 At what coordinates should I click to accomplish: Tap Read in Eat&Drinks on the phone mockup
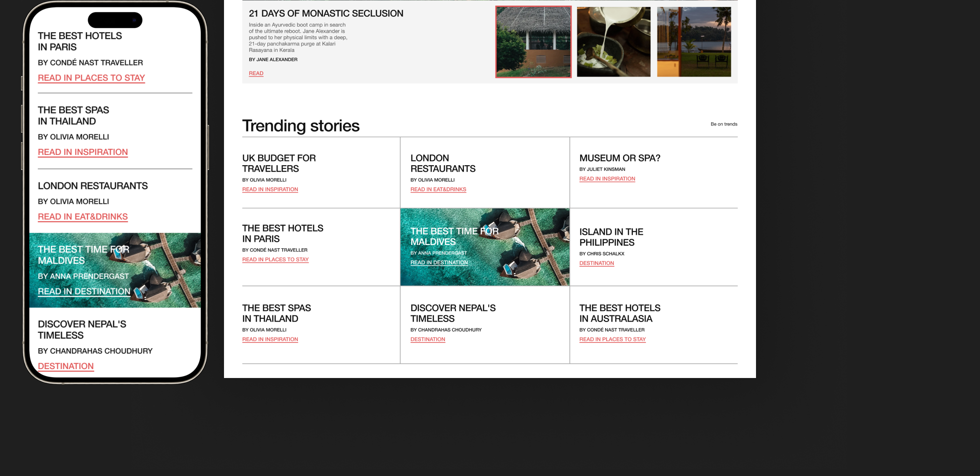point(83,217)
